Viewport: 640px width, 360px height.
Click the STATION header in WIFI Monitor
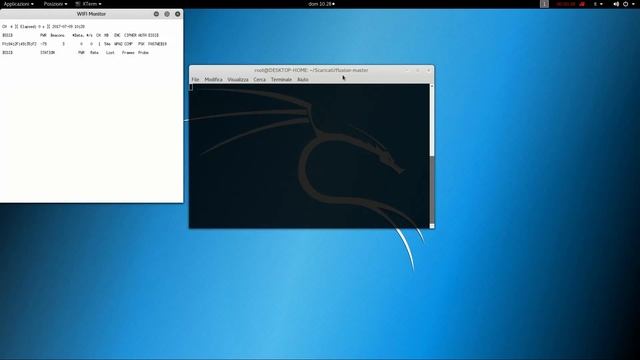coord(47,53)
